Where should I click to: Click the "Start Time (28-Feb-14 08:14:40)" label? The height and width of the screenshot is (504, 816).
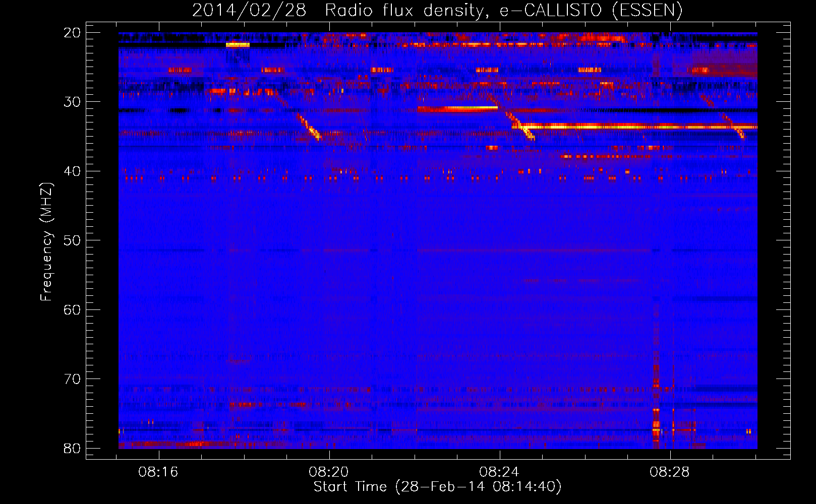(x=437, y=487)
